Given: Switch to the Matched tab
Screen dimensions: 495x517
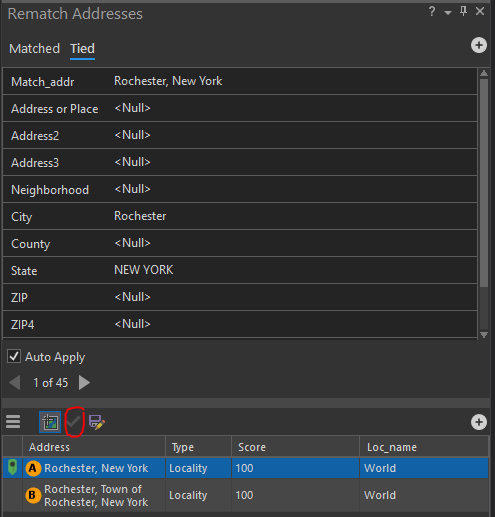Looking at the screenshot, I should click(x=34, y=49).
